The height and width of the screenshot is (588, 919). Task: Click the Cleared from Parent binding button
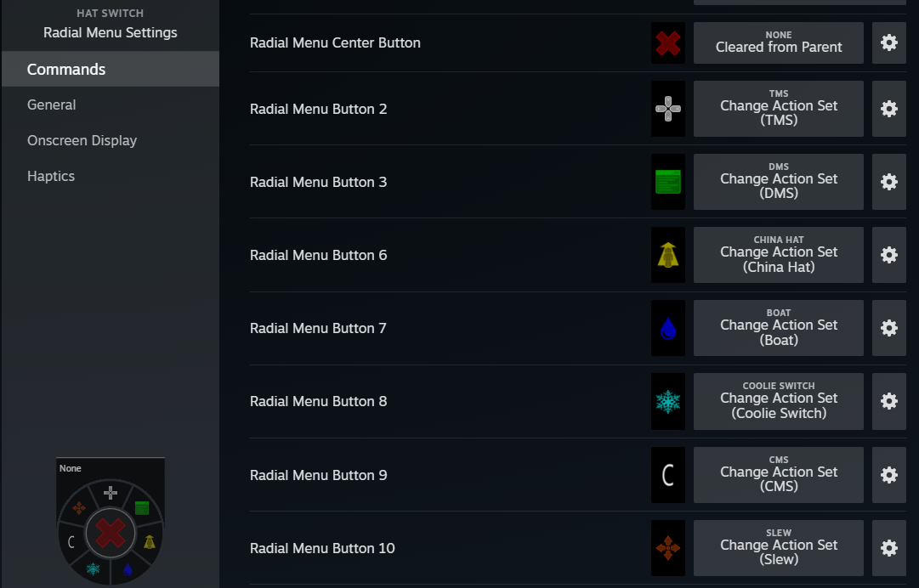(779, 42)
